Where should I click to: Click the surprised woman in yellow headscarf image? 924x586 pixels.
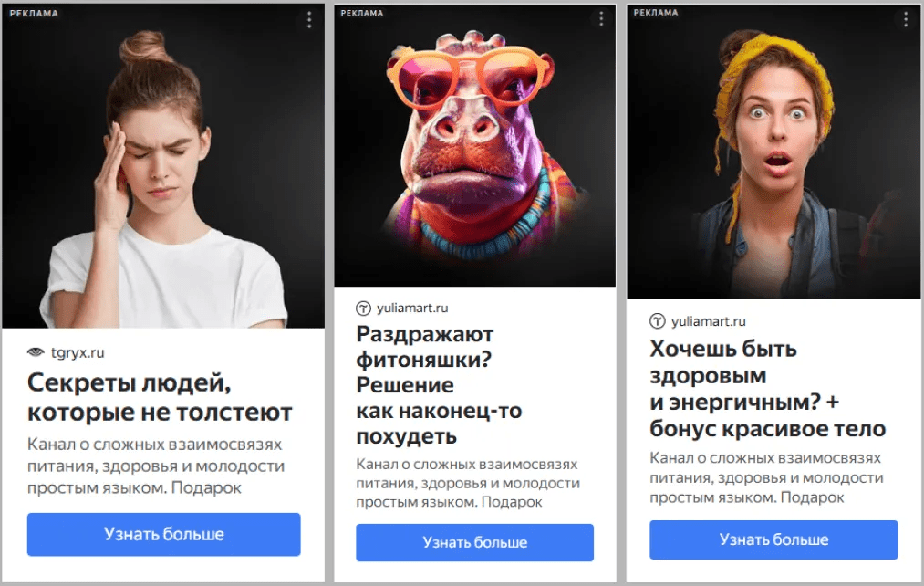[x=773, y=152]
